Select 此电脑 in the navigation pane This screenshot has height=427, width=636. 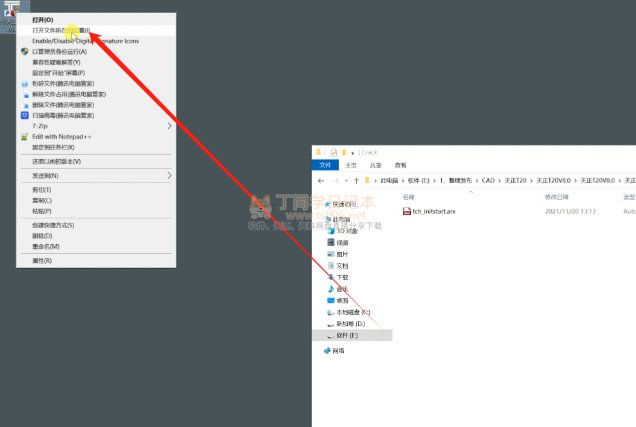coord(338,219)
